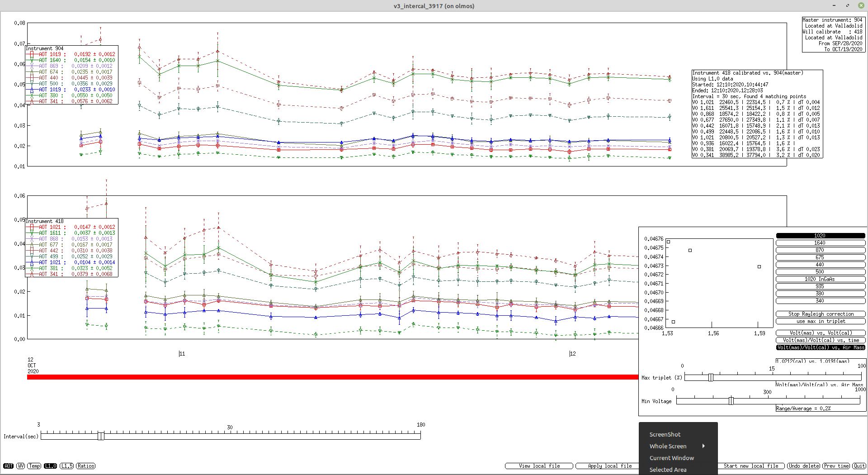Select the 1640 wavelength channel button
This screenshot has height=475, width=868.
point(820,243)
